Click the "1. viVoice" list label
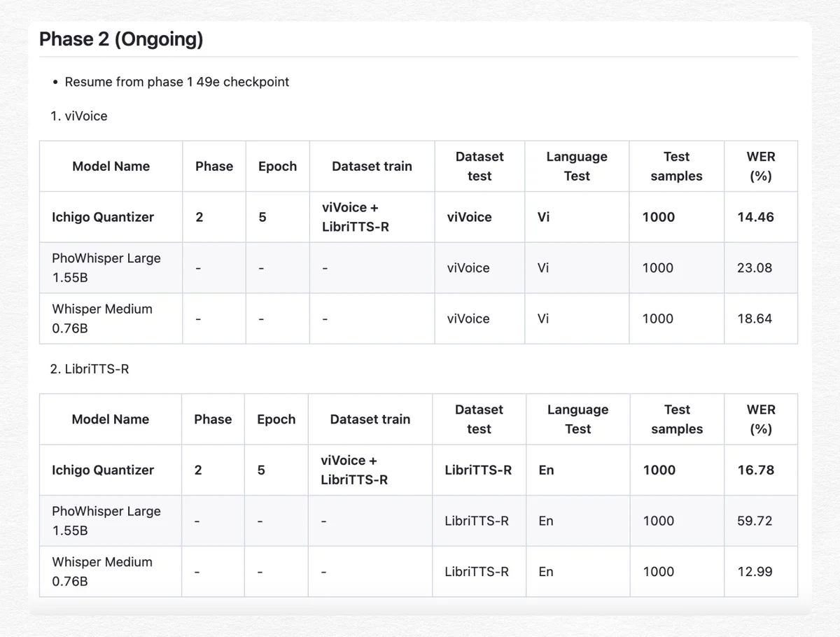The image size is (840, 637). 78,116
